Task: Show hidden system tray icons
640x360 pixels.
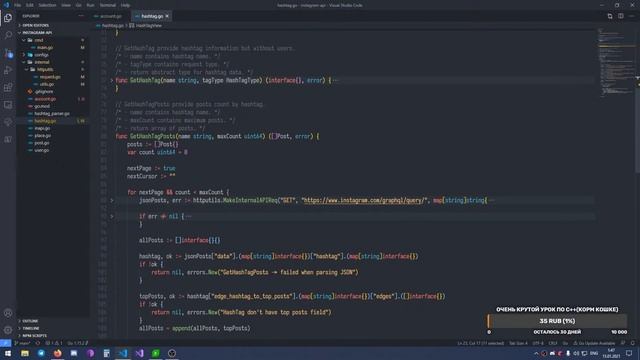Action: click(x=536, y=353)
